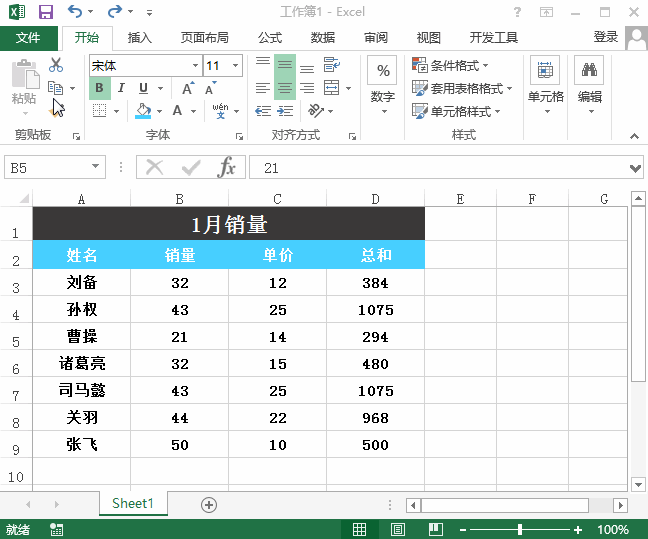The width and height of the screenshot is (648, 539).
Task: Select cell containing 诸葛亮
Action: tap(82, 364)
